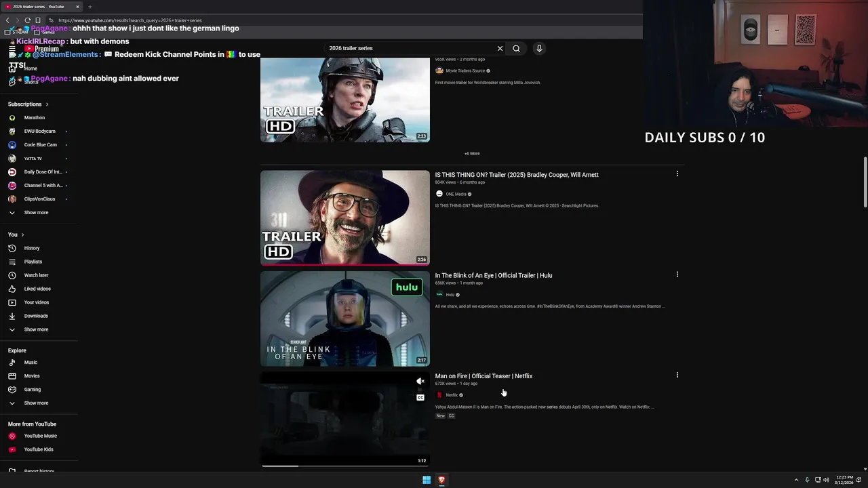This screenshot has width=868, height=488.
Task: Seek along the Man on Fire preview progress bar
Action: [344, 466]
